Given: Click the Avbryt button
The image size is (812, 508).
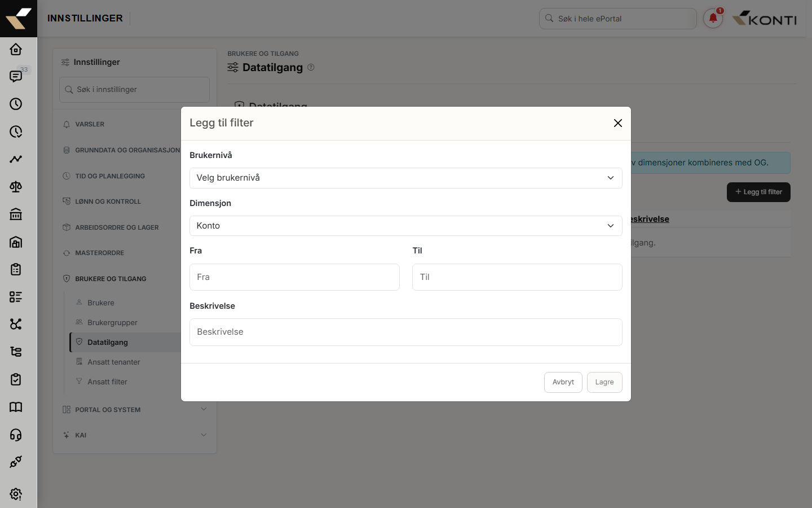Looking at the screenshot, I should click(x=563, y=382).
